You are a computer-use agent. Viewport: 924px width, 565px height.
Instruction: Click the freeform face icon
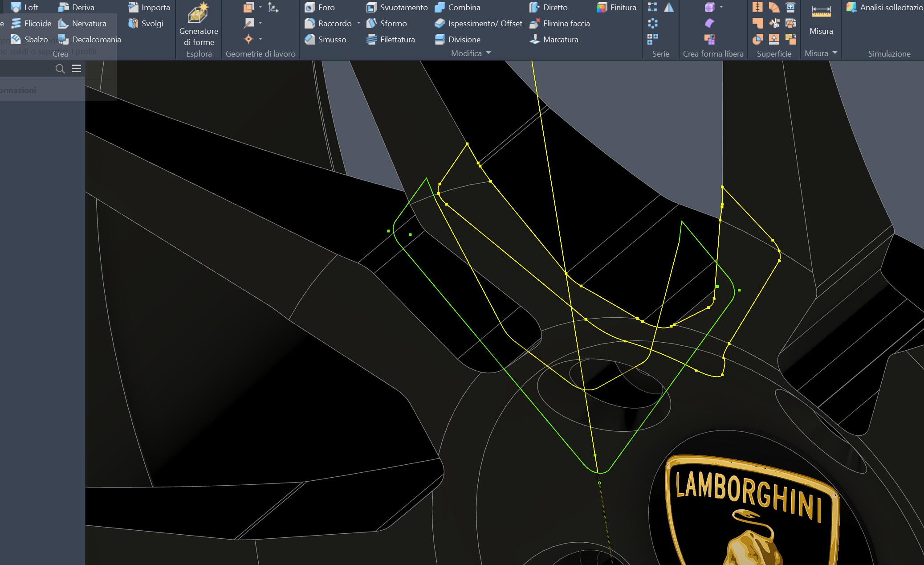click(x=710, y=23)
